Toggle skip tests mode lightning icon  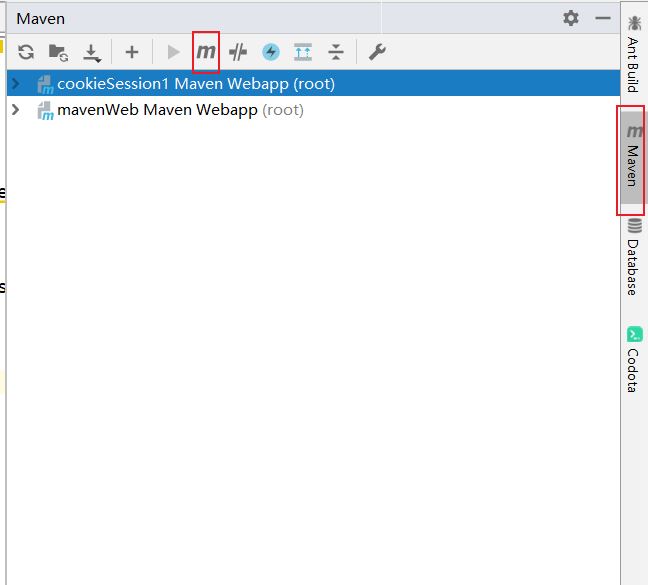coord(271,52)
